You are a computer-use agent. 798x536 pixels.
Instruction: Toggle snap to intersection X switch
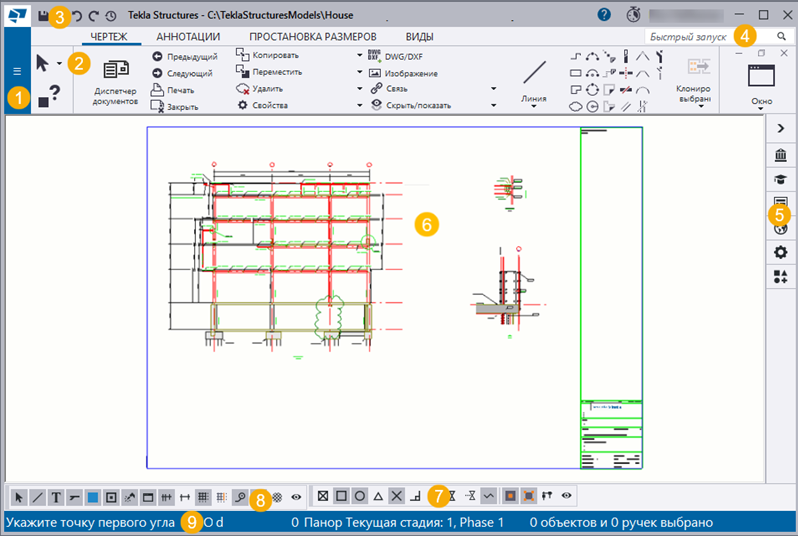click(x=396, y=495)
